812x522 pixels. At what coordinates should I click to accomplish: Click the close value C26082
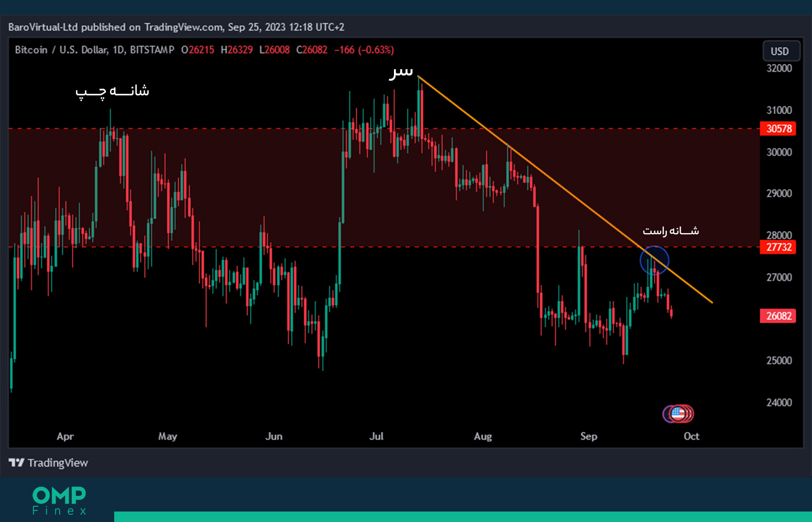(x=312, y=50)
